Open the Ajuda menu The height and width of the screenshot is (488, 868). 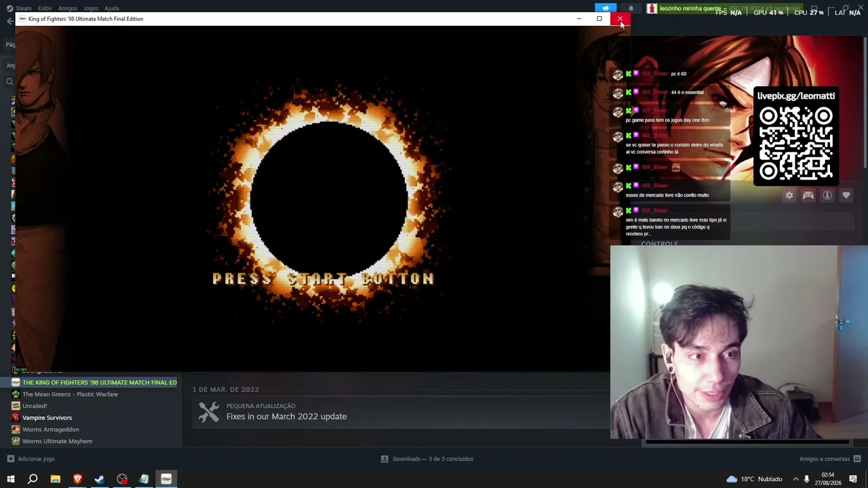coord(112,8)
